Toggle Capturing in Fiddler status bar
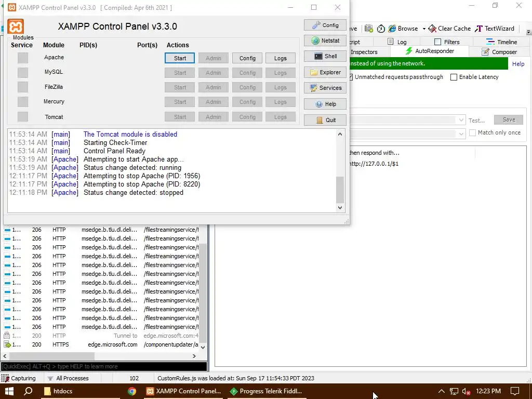Image resolution: width=532 pixels, height=399 pixels. [x=18, y=378]
